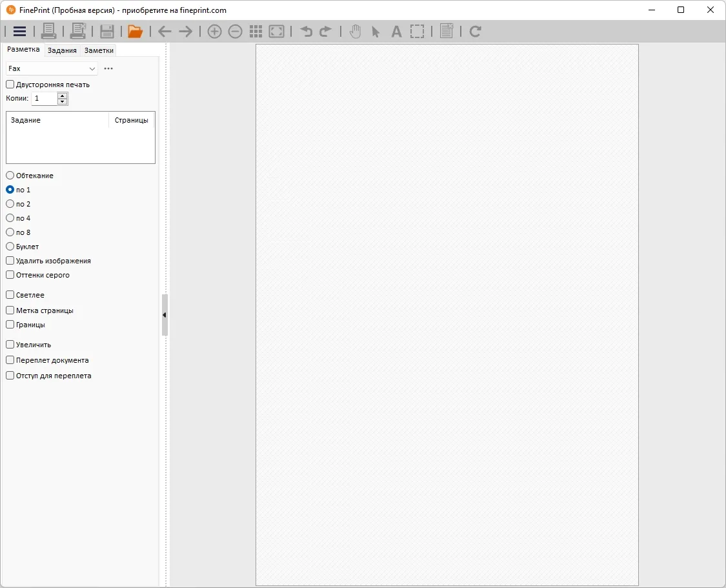This screenshot has height=588, width=726.
Task: Open the hamburger main menu
Action: point(19,32)
